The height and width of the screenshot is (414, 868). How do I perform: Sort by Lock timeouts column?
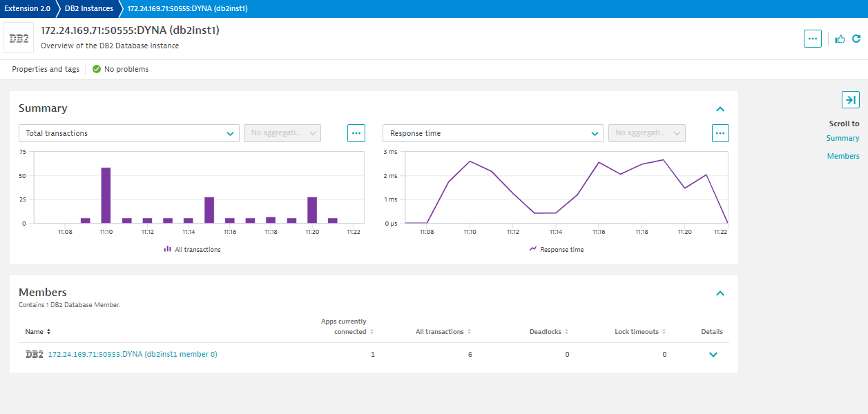[641, 332]
